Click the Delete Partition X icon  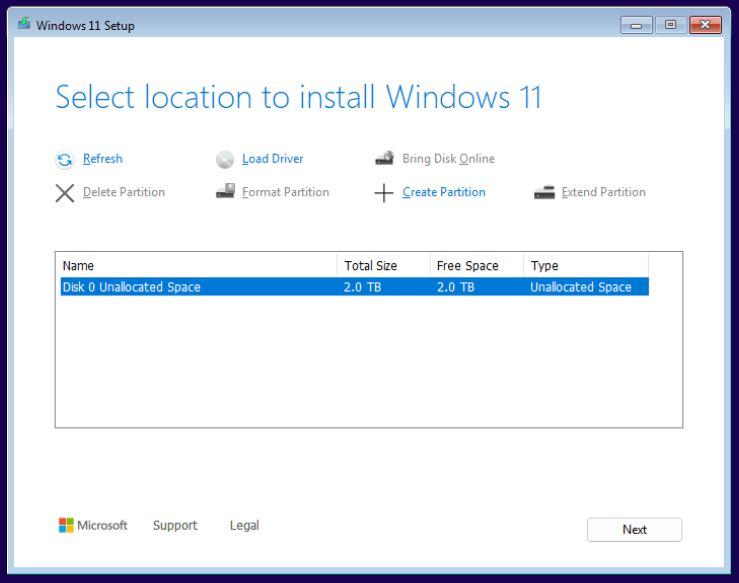[x=65, y=193]
